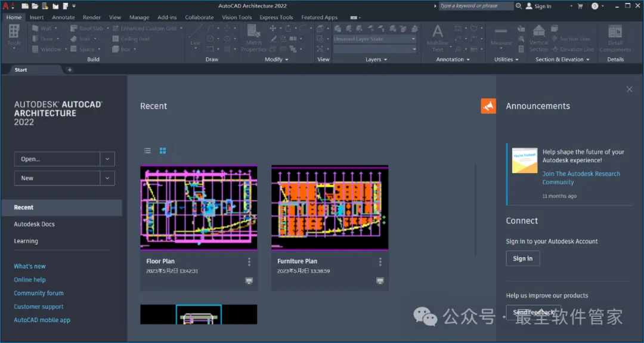Open the Manage ribbon tab

point(139,17)
